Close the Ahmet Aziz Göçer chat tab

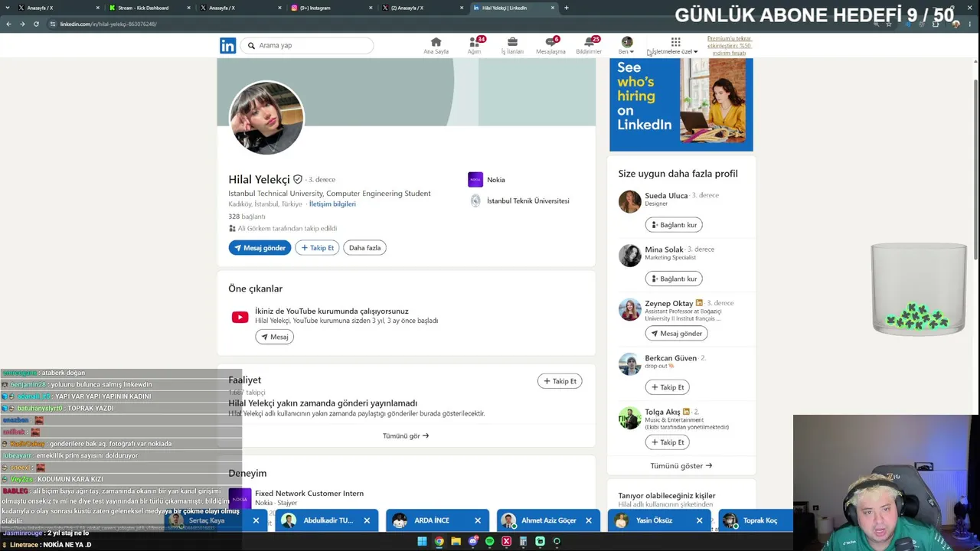point(589,520)
